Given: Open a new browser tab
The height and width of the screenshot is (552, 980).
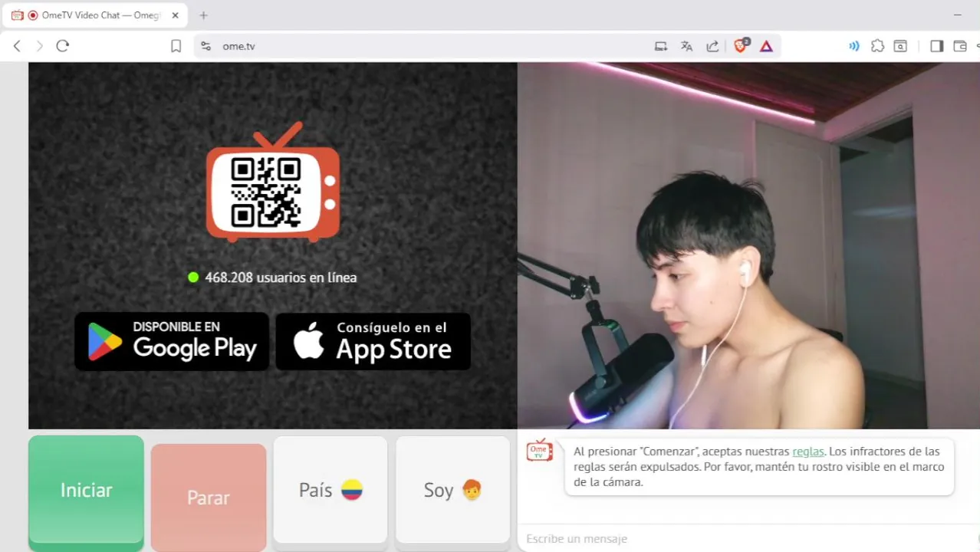Looking at the screenshot, I should pos(203,15).
